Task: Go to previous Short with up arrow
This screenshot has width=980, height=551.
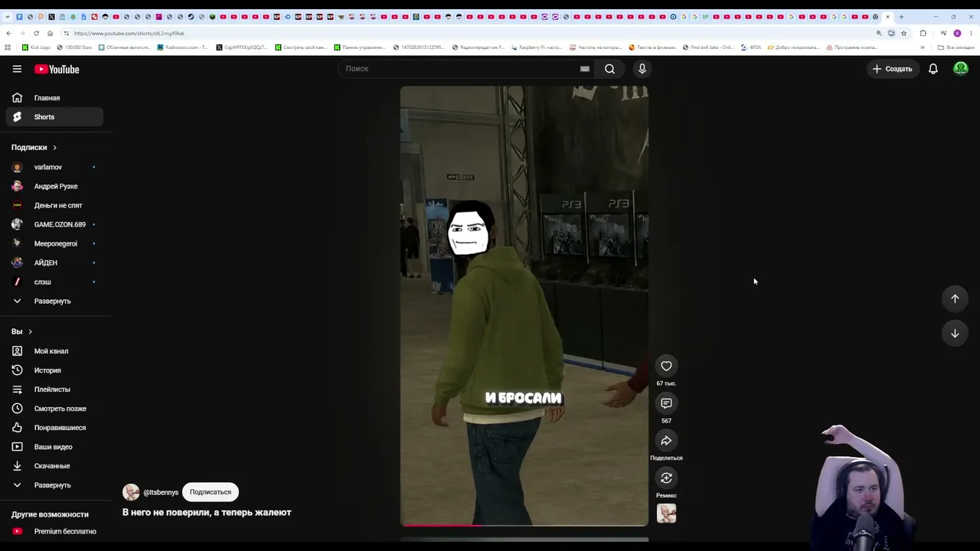Action: click(955, 298)
